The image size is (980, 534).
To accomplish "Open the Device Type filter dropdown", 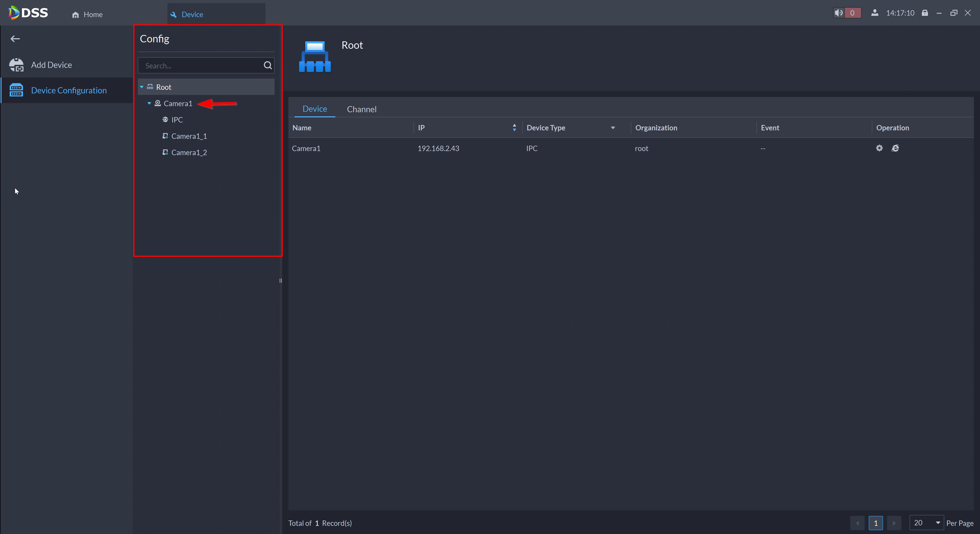I will [613, 128].
